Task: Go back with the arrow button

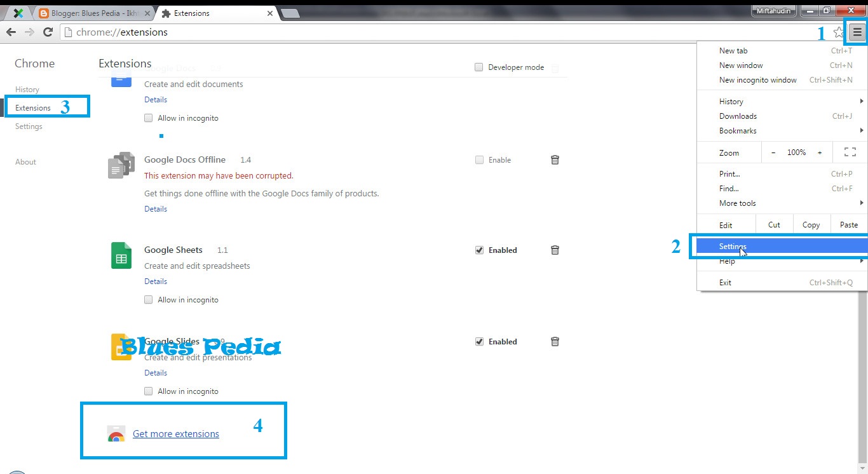Action: pos(11,32)
